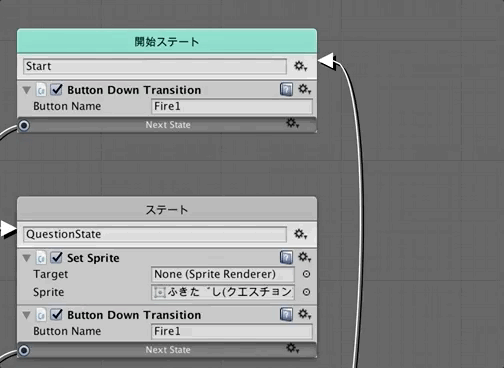Open gear menu on QuestionState's Next State bar
The width and height of the screenshot is (504, 368).
point(293,348)
